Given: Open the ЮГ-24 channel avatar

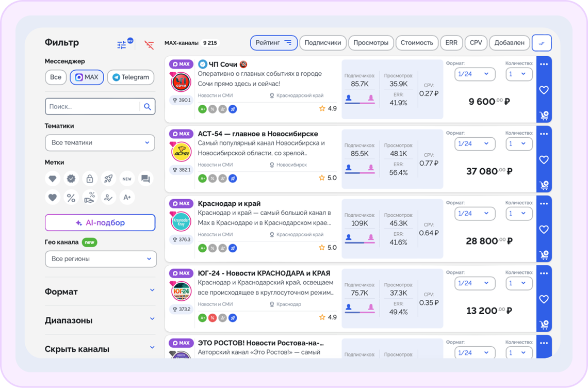Looking at the screenshot, I should pyautogui.click(x=181, y=291).
